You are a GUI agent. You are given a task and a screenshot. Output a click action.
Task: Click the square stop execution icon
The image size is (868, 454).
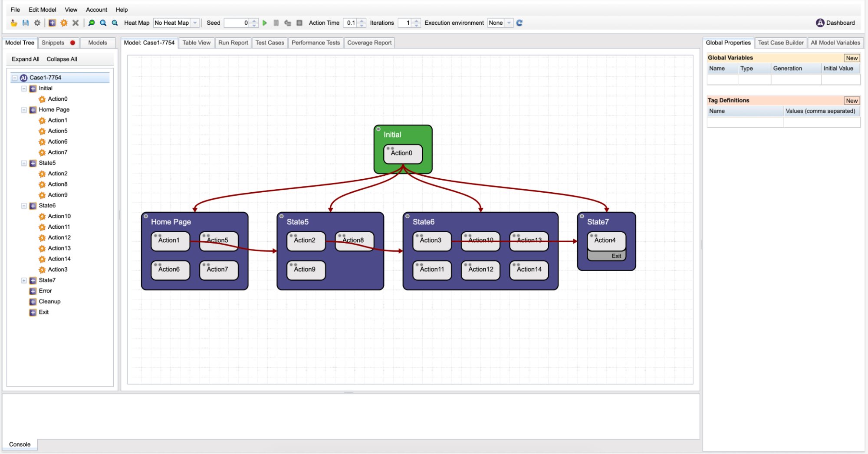point(299,23)
